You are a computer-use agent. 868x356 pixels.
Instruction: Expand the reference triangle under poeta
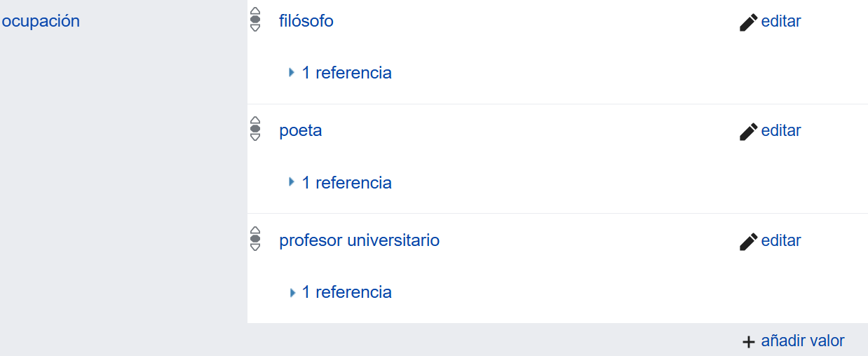pyautogui.click(x=292, y=182)
